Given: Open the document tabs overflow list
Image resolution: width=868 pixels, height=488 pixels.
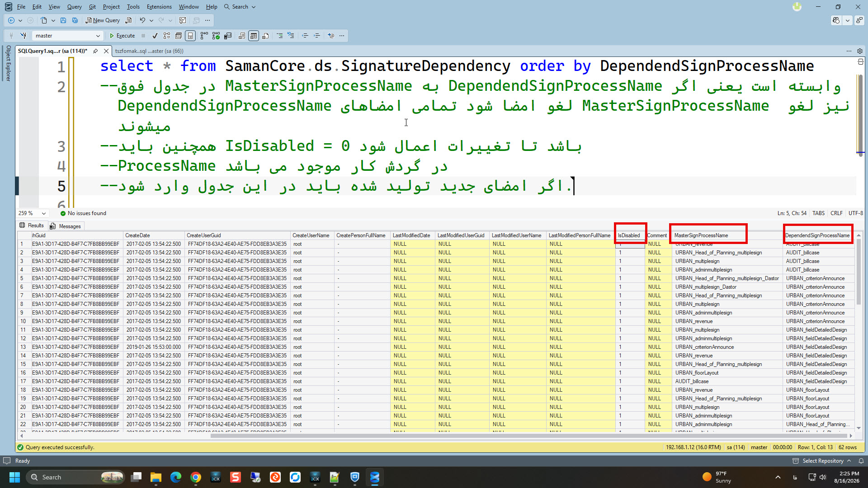Looking at the screenshot, I should (x=849, y=51).
